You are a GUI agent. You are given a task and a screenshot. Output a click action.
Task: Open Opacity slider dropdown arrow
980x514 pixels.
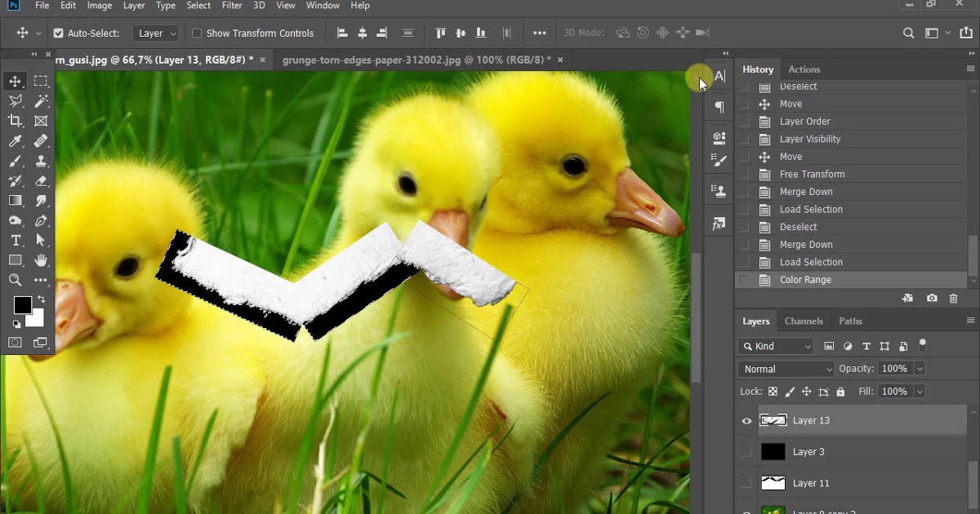(920, 369)
